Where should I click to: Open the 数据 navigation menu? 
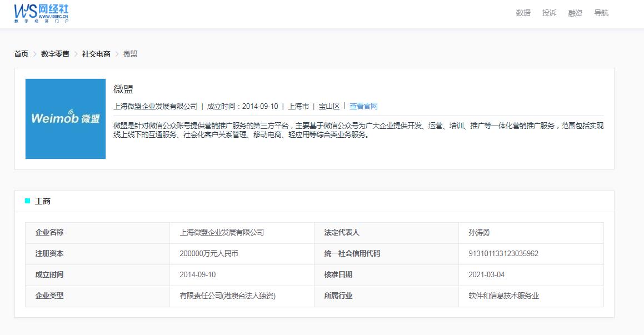[x=522, y=12]
